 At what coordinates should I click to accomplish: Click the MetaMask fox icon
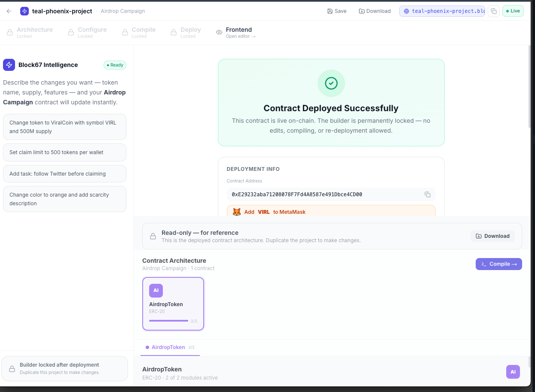coord(237,212)
